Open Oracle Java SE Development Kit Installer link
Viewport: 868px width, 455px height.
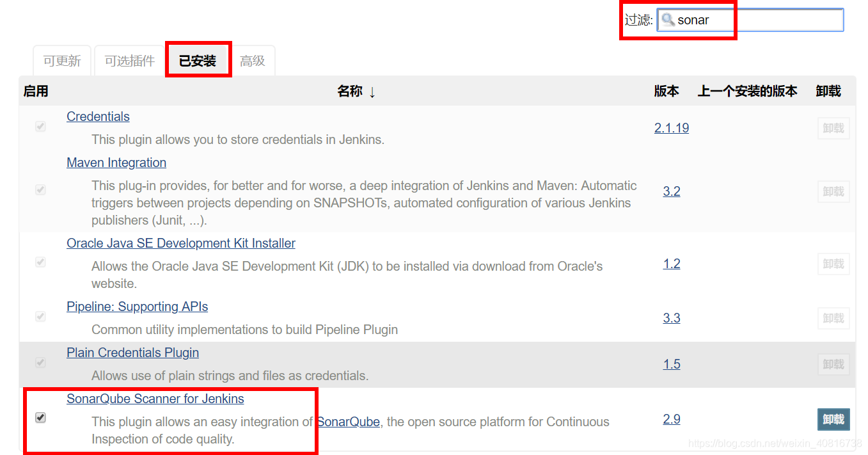[181, 243]
